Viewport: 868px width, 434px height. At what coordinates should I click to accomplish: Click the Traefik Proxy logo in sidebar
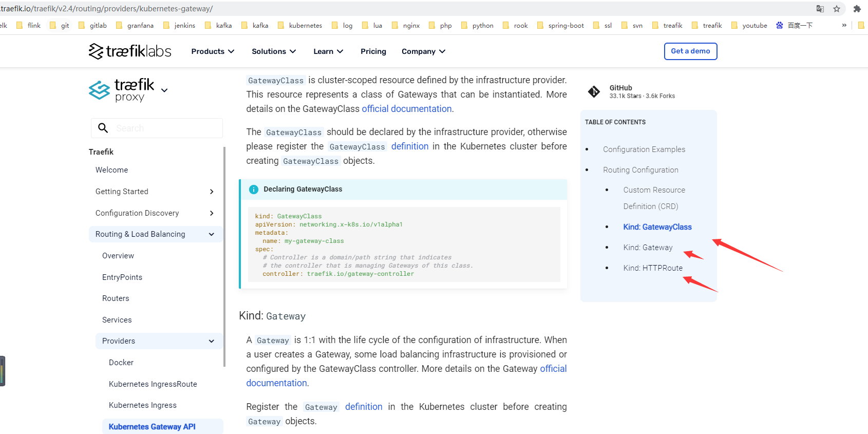(x=122, y=90)
